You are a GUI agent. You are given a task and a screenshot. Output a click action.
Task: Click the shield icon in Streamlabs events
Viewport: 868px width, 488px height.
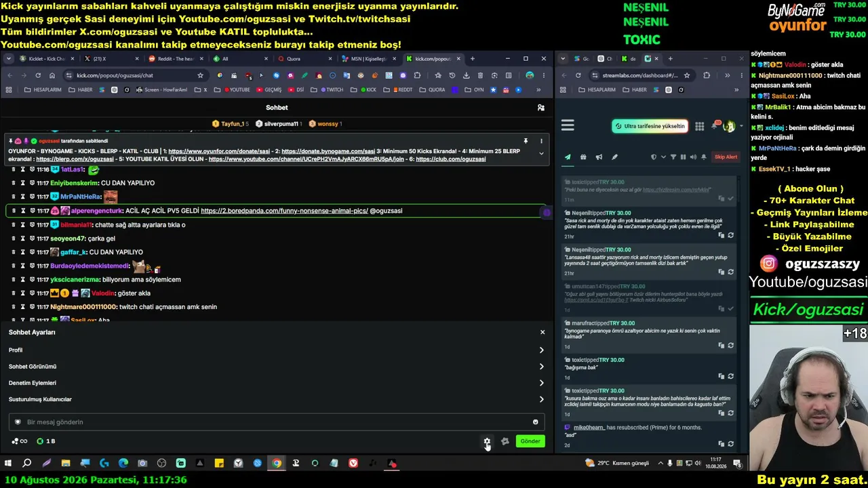pos(654,157)
